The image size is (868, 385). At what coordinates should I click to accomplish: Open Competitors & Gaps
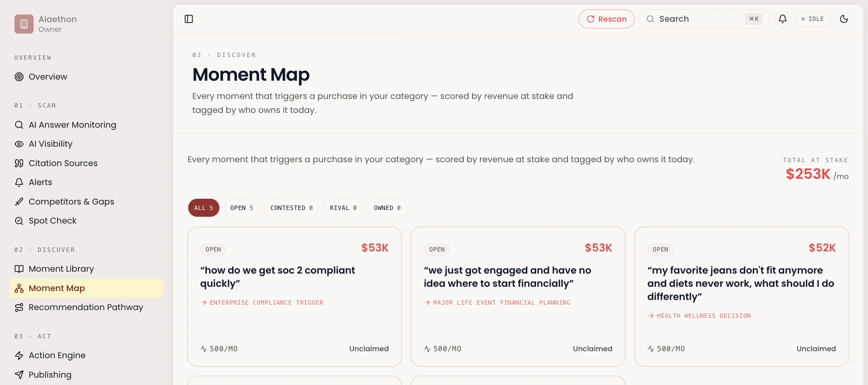tap(86, 202)
